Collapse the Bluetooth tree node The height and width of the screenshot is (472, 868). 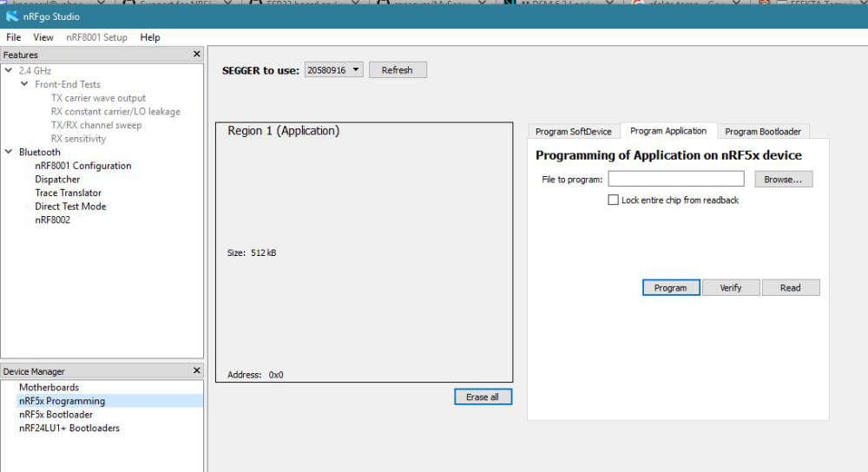click(x=9, y=152)
